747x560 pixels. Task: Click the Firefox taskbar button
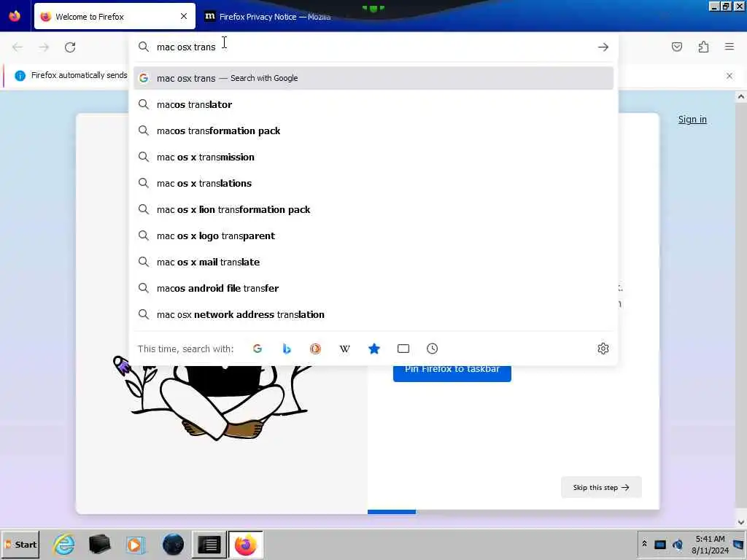point(246,544)
